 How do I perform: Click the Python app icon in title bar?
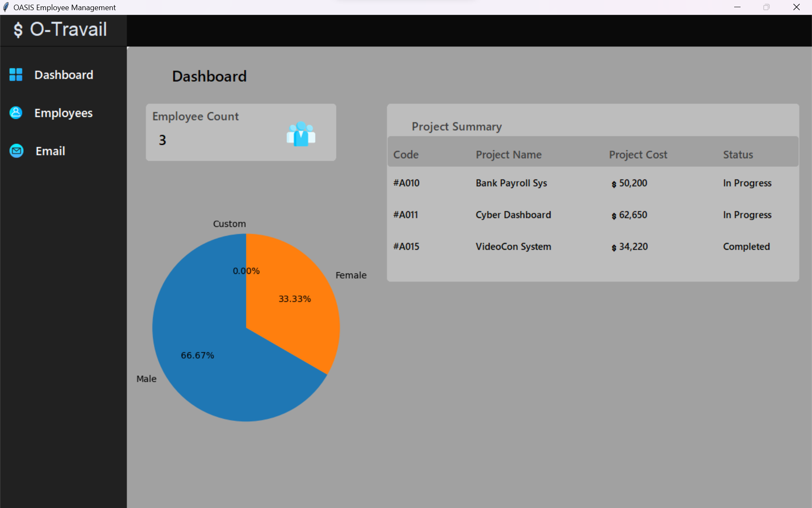[6, 7]
